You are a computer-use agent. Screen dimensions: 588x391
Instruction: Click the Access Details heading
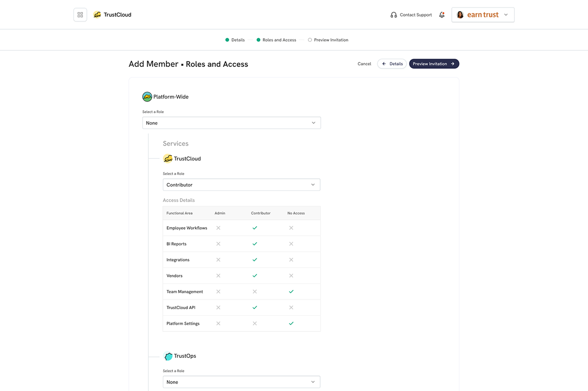pyautogui.click(x=179, y=200)
